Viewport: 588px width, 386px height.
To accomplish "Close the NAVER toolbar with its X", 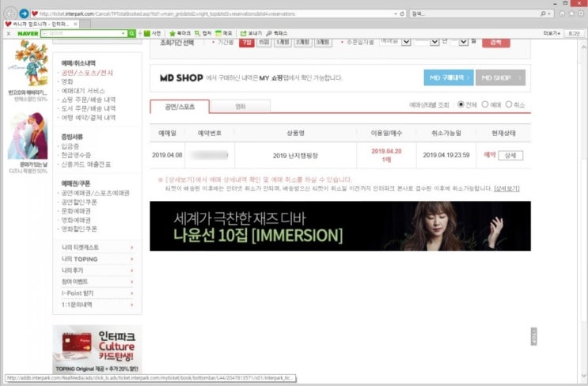I will coord(9,34).
